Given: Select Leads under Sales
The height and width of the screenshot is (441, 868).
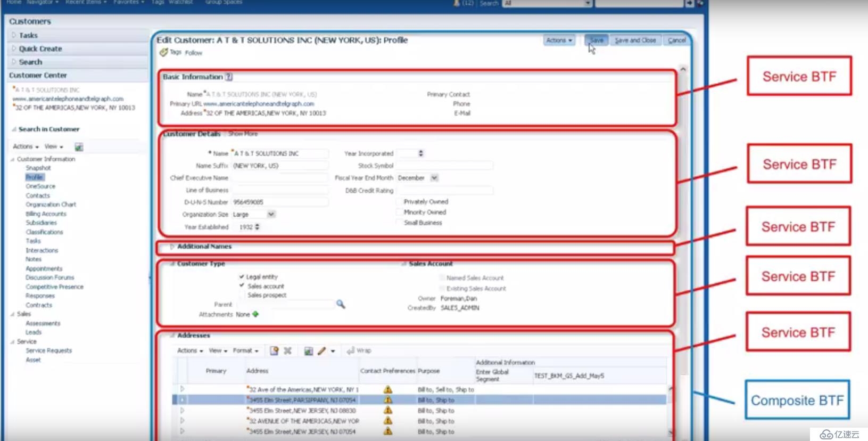Looking at the screenshot, I should coord(34,332).
